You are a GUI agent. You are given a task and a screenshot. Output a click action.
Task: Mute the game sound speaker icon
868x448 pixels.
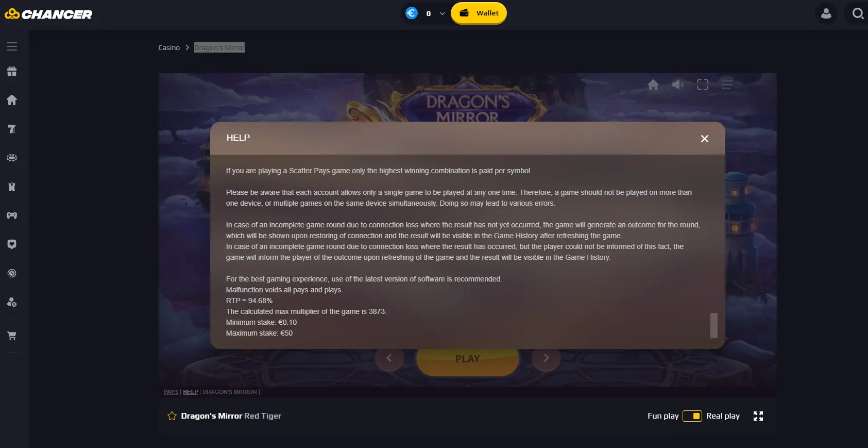click(678, 84)
